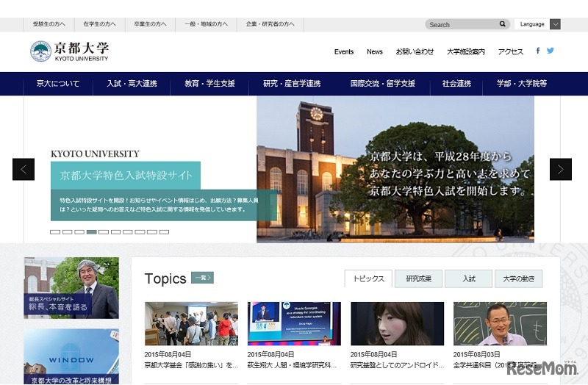Open アクセス link
Viewport: 588px width, 385px height.
(x=510, y=51)
